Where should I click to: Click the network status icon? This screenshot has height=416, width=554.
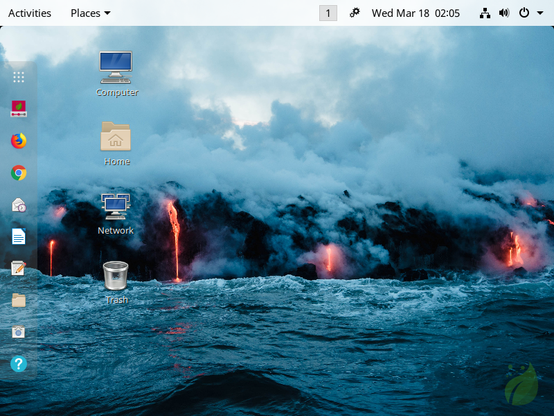485,13
